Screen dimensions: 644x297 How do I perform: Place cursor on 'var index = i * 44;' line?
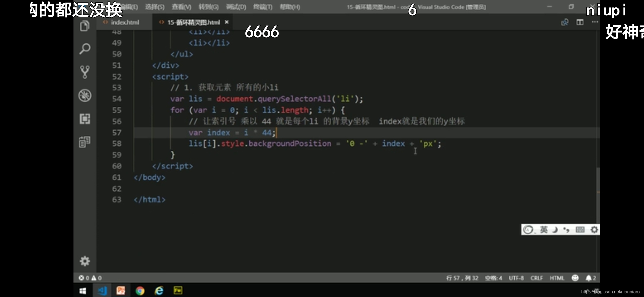[x=232, y=133]
